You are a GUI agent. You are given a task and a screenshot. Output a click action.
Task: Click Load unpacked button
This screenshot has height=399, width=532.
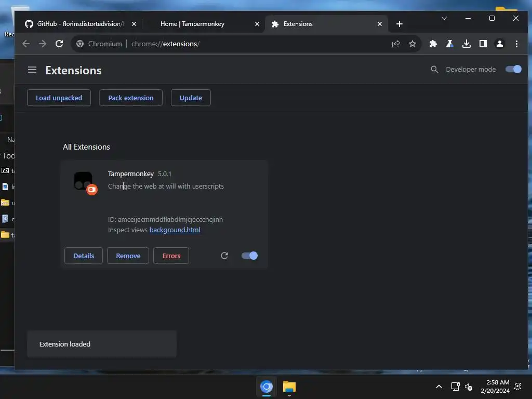coord(59,98)
